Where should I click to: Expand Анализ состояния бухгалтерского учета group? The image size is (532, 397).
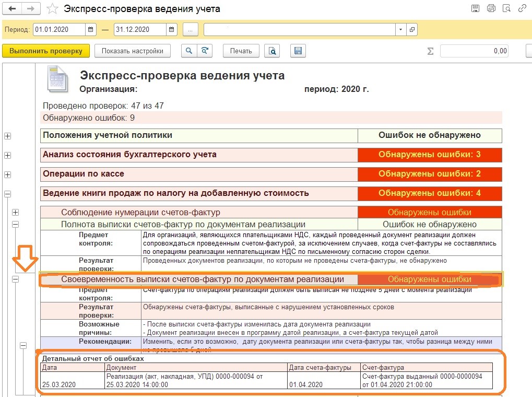pyautogui.click(x=7, y=155)
